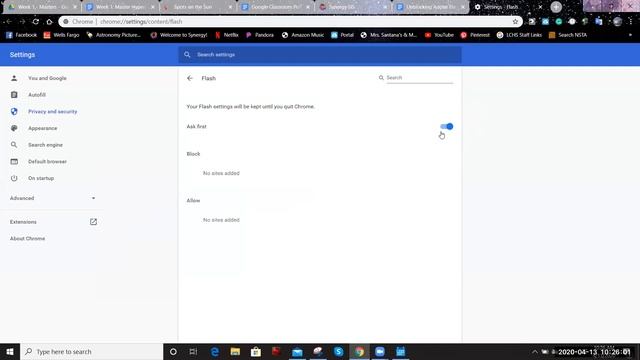Image resolution: width=640 pixels, height=360 pixels.
Task: Switch to the Synergy tab
Action: 353,7
